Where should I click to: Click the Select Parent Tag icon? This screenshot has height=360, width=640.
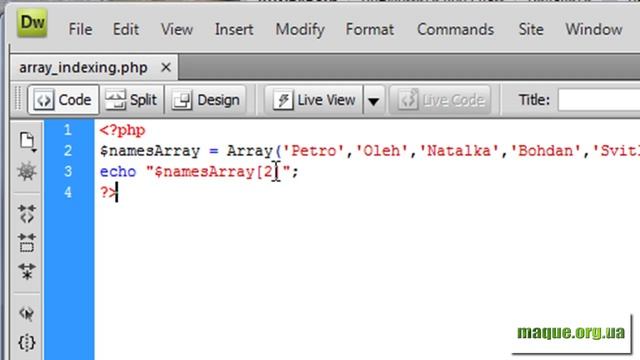[27, 313]
